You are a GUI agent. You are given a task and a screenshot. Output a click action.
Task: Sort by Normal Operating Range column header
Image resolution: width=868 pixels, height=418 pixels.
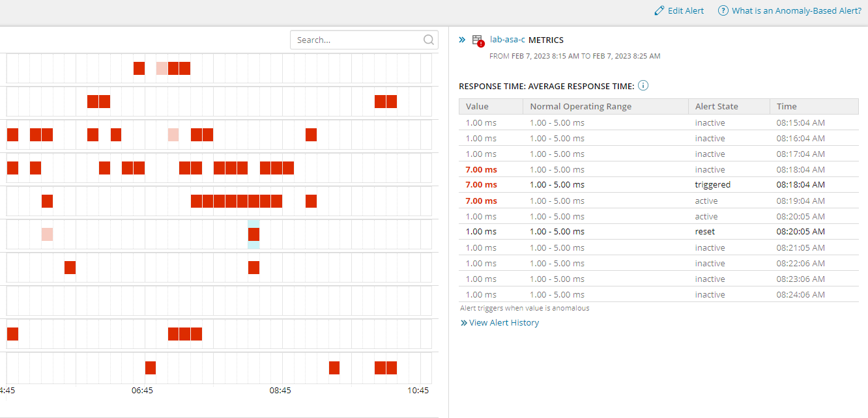(581, 107)
